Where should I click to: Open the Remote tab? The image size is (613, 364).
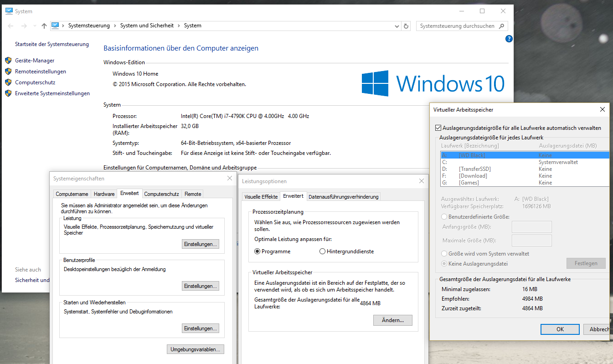[x=193, y=194]
